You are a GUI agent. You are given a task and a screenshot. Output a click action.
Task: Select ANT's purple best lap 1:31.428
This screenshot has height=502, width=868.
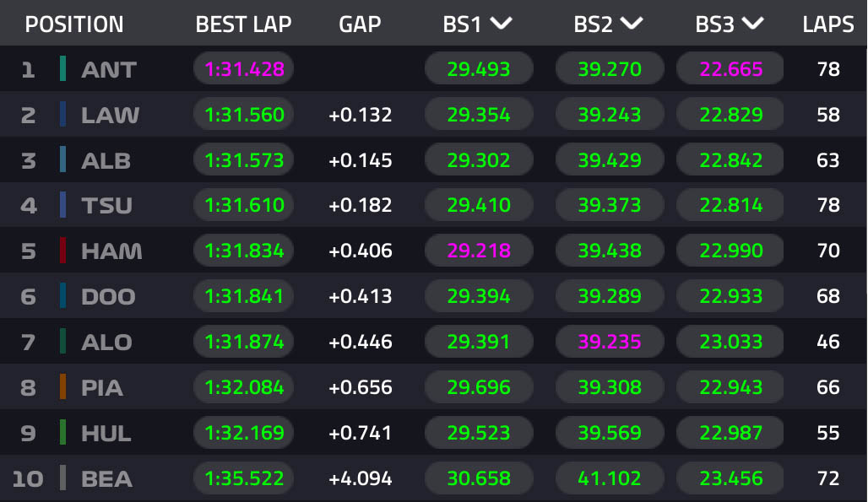click(x=244, y=68)
